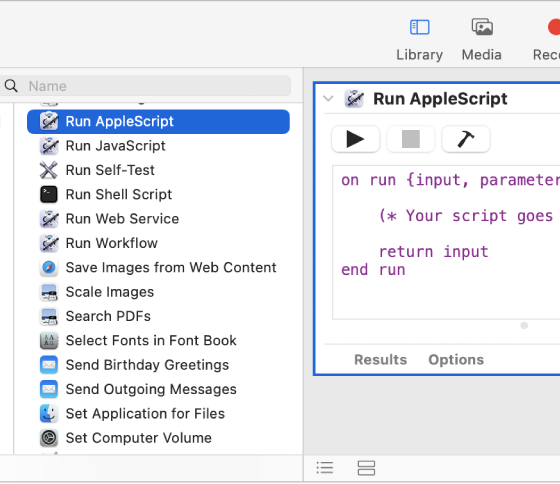Open the Options tab of action
The height and width of the screenshot is (484, 560).
[x=456, y=360]
